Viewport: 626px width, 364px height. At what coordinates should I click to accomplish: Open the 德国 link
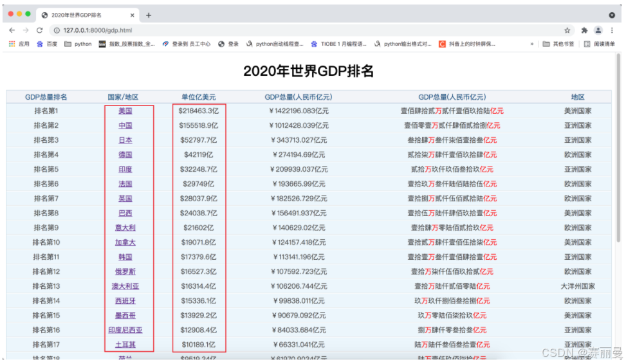125,155
